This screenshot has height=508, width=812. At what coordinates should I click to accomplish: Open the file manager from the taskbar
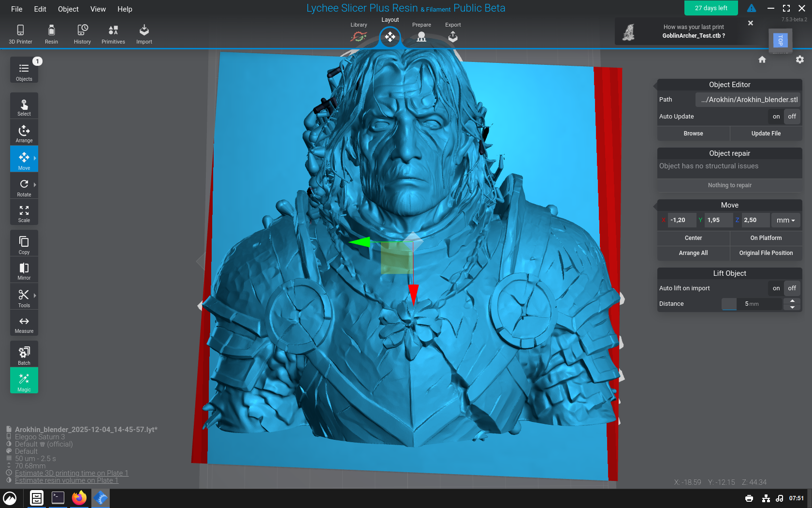point(37,498)
